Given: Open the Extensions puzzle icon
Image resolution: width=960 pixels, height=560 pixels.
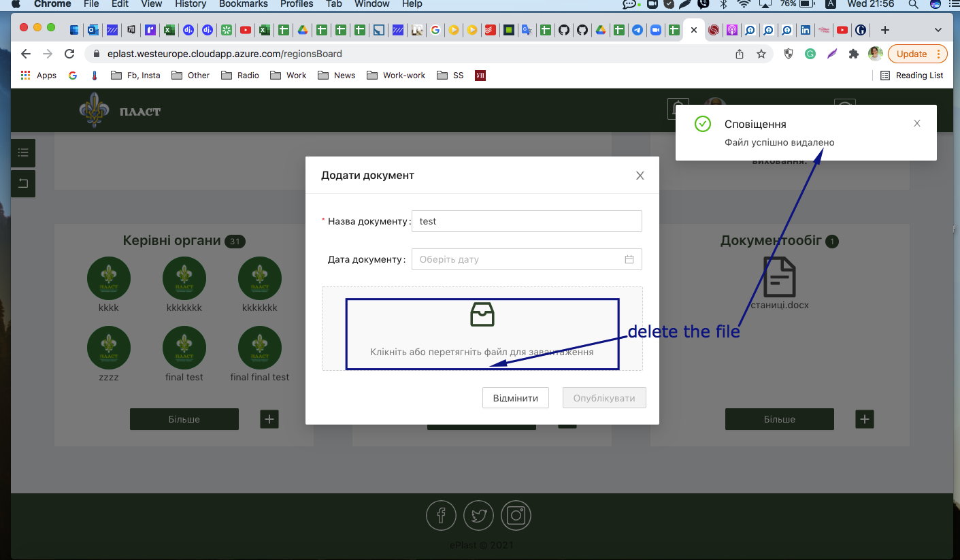Looking at the screenshot, I should (x=854, y=54).
